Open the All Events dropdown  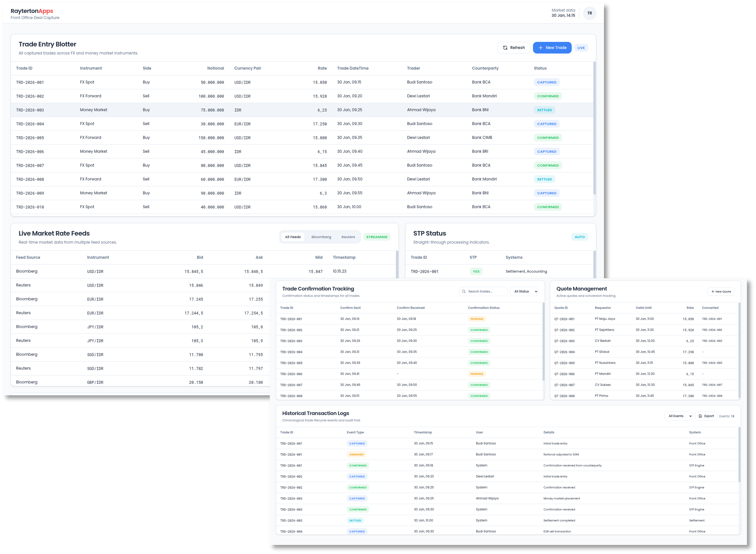[x=678, y=416]
